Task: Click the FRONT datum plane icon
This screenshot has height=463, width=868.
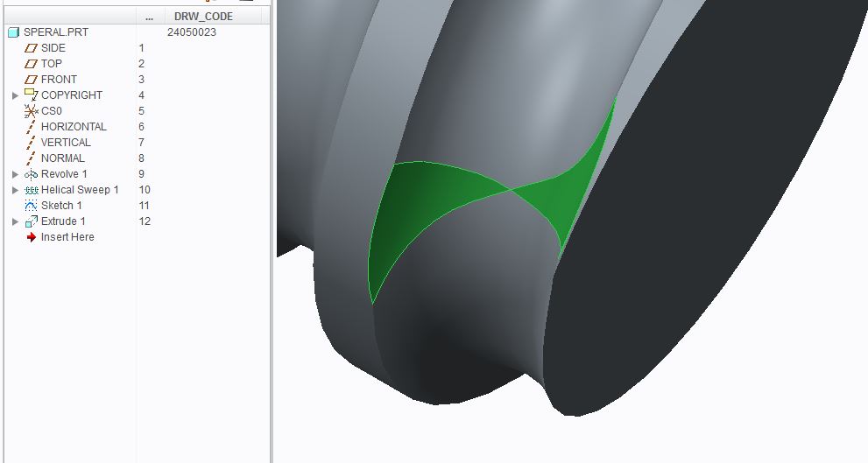Action: tap(31, 80)
